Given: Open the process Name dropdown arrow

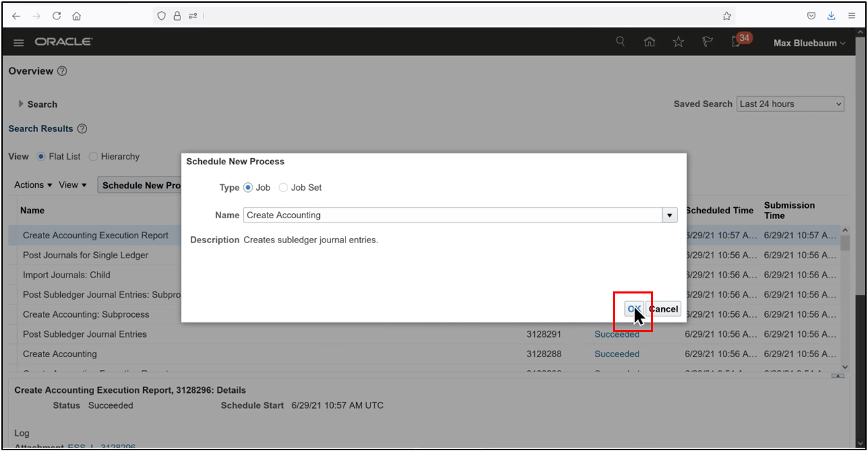Looking at the screenshot, I should click(x=669, y=215).
